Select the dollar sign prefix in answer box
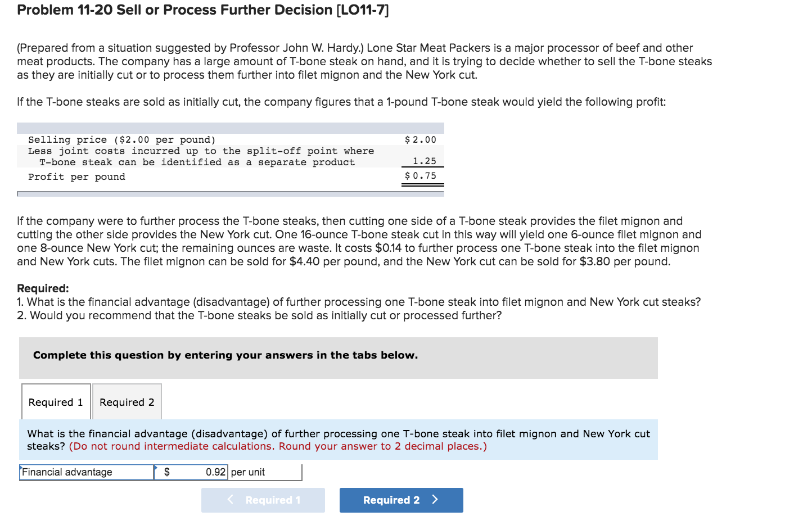This screenshot has width=812, height=516. coord(166,472)
